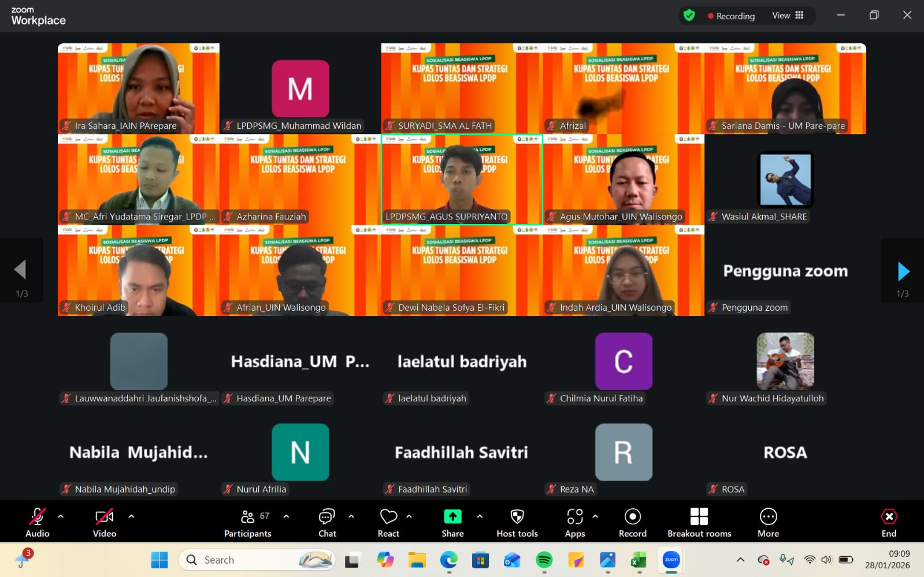Unmute the microphone Audio button
The height and width of the screenshot is (577, 924).
(x=38, y=522)
